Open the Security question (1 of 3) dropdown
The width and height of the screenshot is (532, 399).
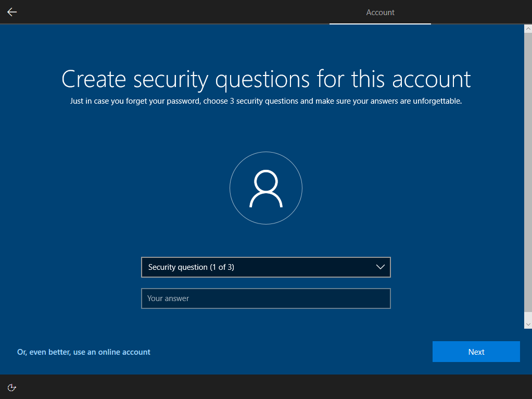coord(266,267)
